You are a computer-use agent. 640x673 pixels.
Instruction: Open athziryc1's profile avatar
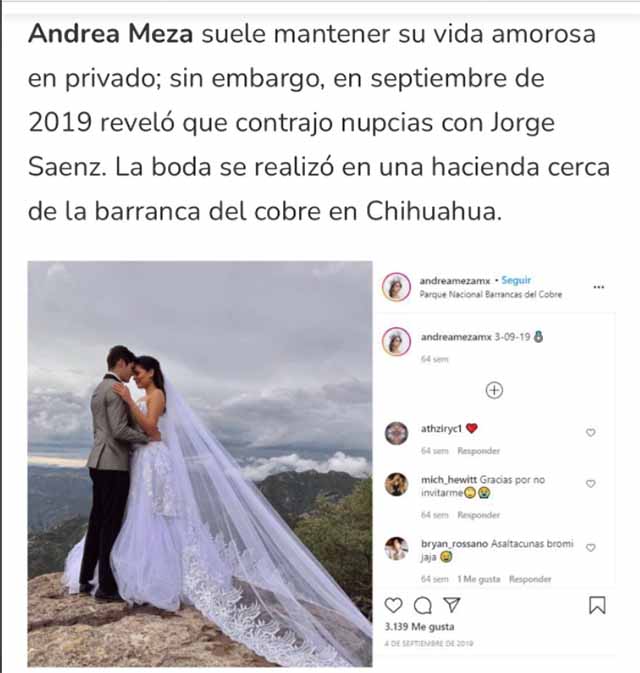pos(396,433)
